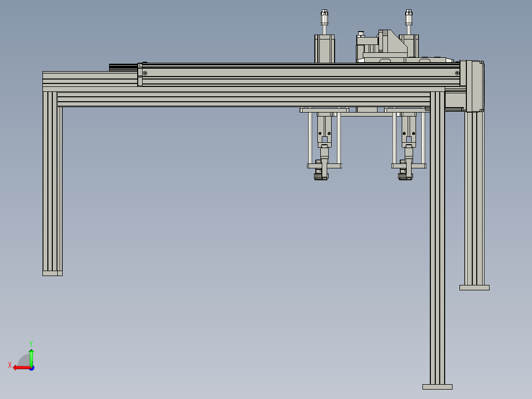Click the red X axis arrow of the triad

pyautogui.click(x=21, y=368)
